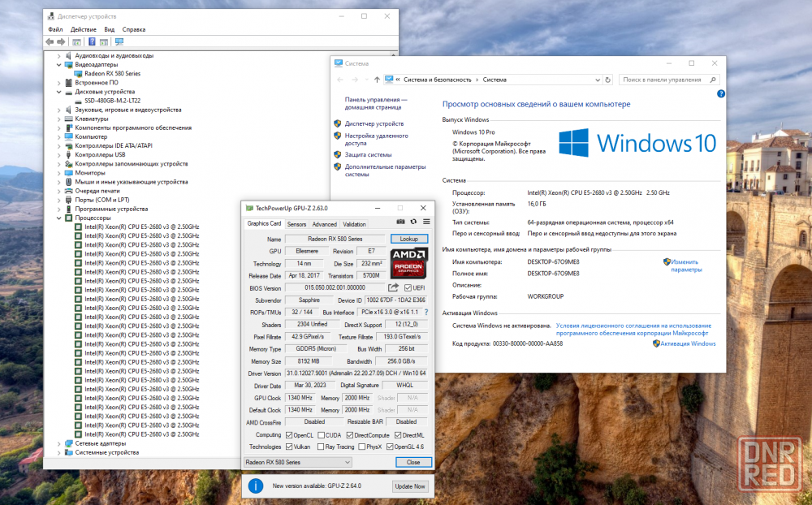The width and height of the screenshot is (812, 505).
Task: Open the Validation tab in GPU-Z
Action: 354,224
